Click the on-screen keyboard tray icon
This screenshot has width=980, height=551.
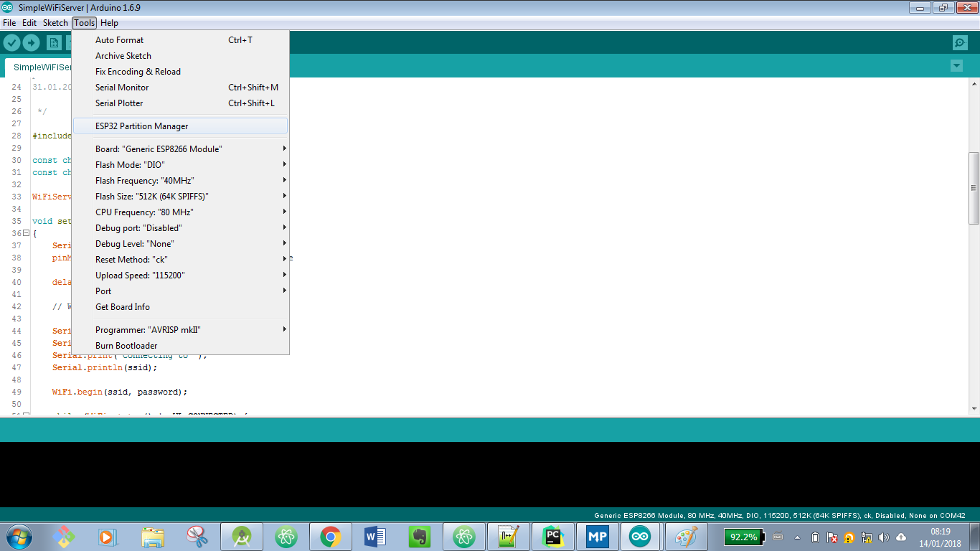(778, 537)
